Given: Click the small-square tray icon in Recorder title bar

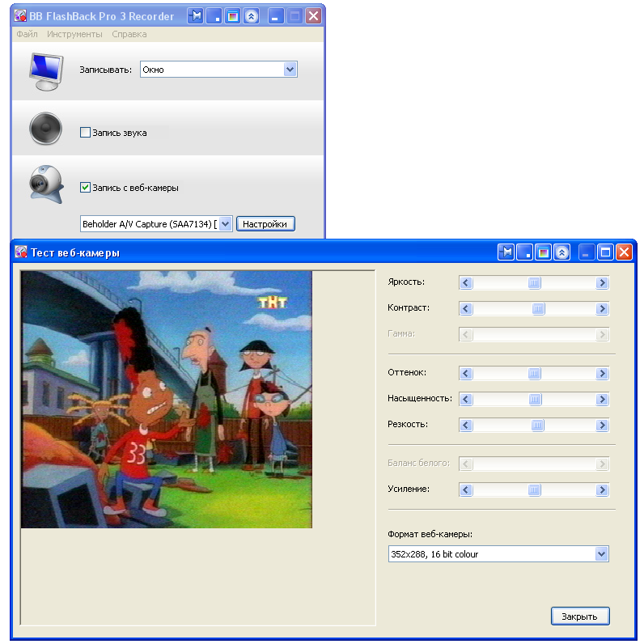Looking at the screenshot, I should click(214, 16).
